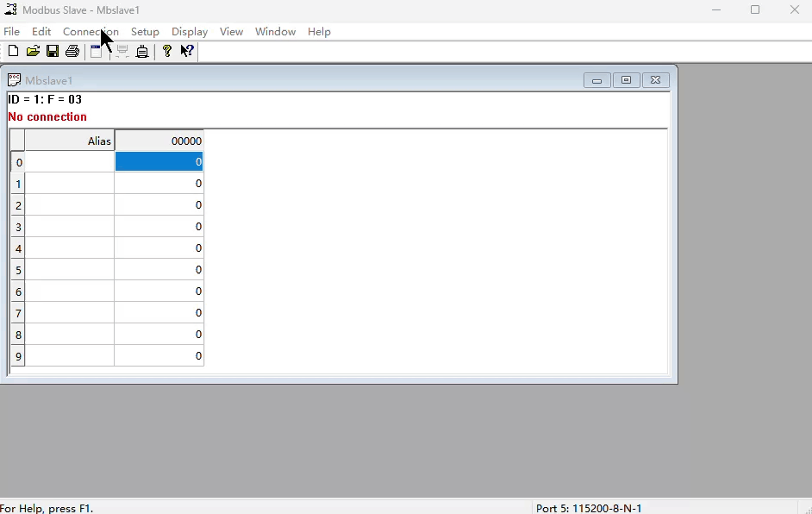Open a file with the folder icon

(33, 52)
